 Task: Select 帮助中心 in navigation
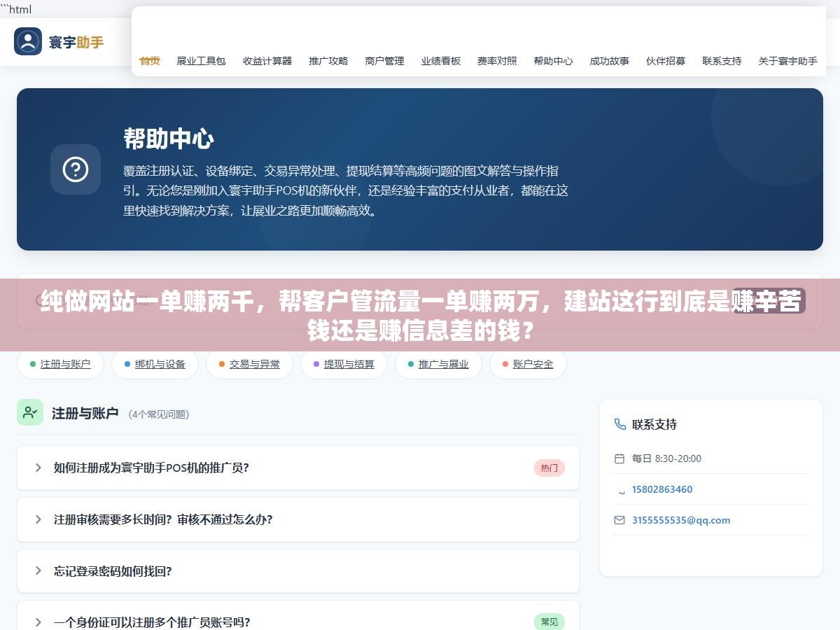pos(553,61)
